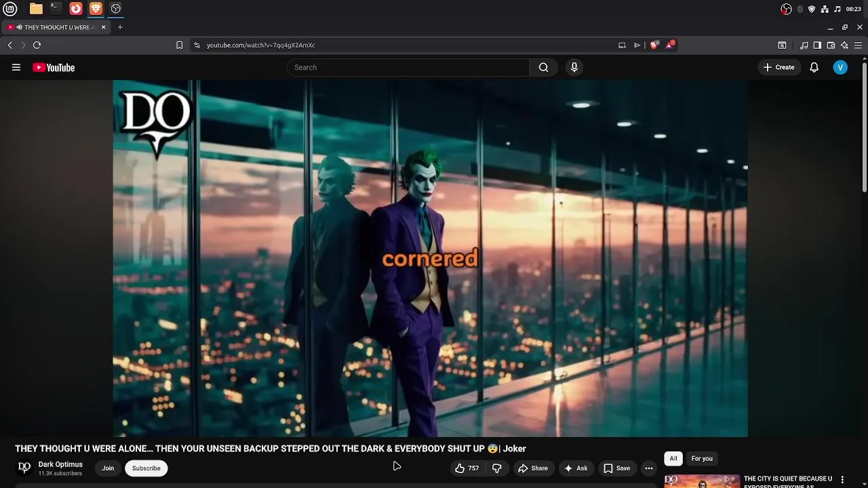868x488 pixels.
Task: Open the tab search toolbar icon
Action: pos(782,45)
